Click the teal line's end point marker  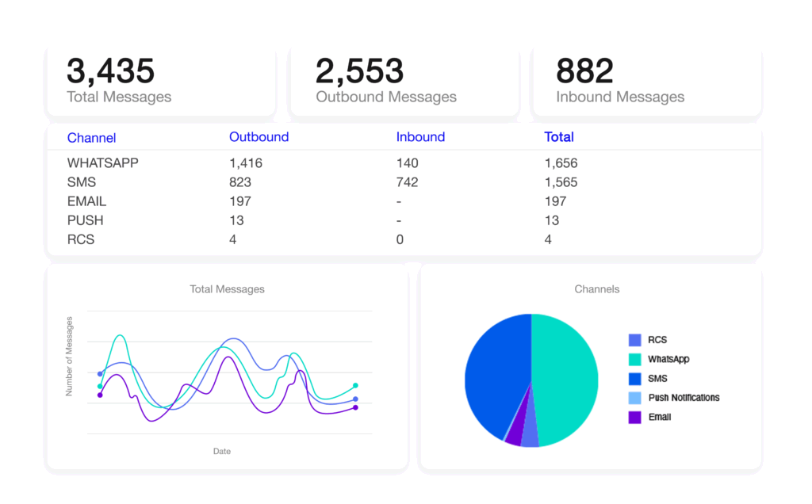(x=355, y=386)
